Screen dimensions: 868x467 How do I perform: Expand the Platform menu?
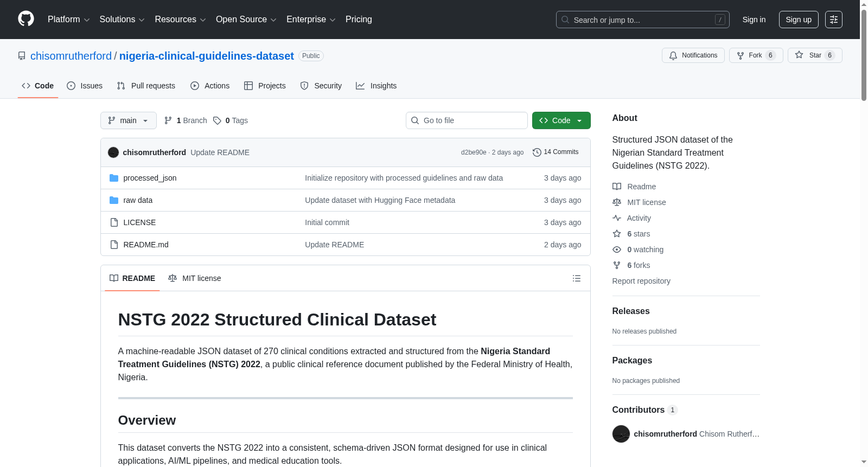[x=68, y=20]
